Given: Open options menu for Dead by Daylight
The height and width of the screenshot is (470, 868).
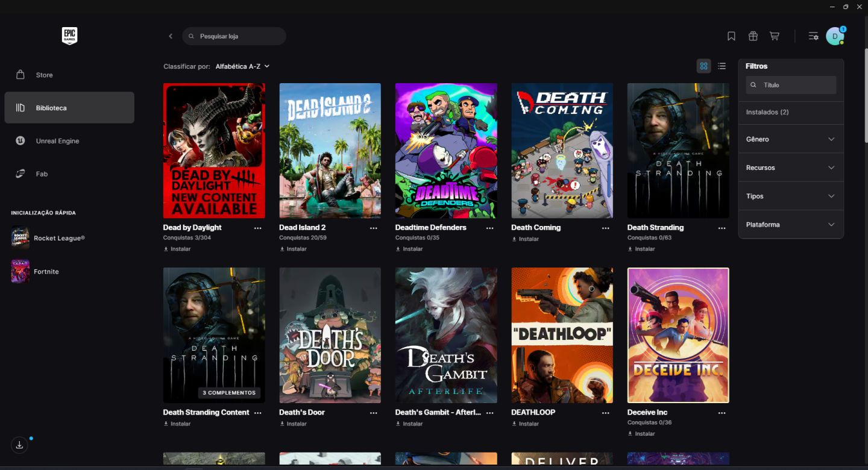Looking at the screenshot, I should click(x=258, y=228).
